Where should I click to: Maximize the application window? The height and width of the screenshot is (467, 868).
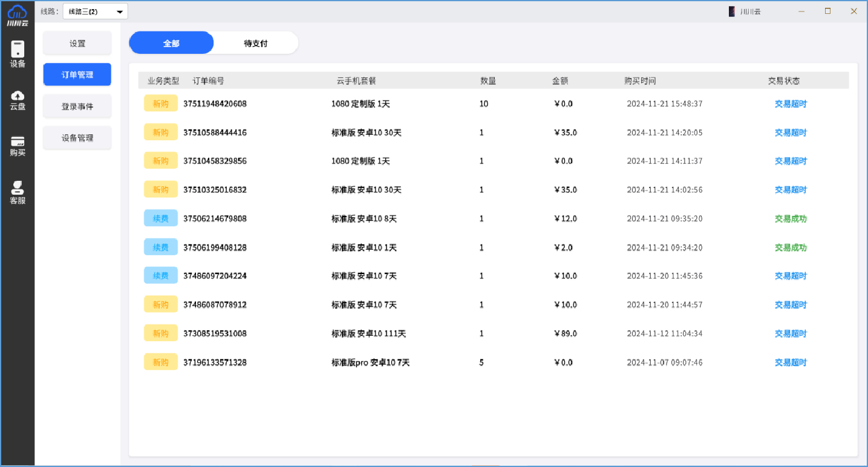tap(827, 11)
